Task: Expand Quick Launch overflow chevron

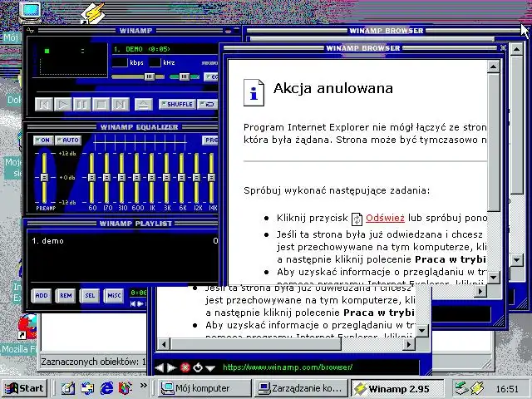Action: (x=144, y=385)
